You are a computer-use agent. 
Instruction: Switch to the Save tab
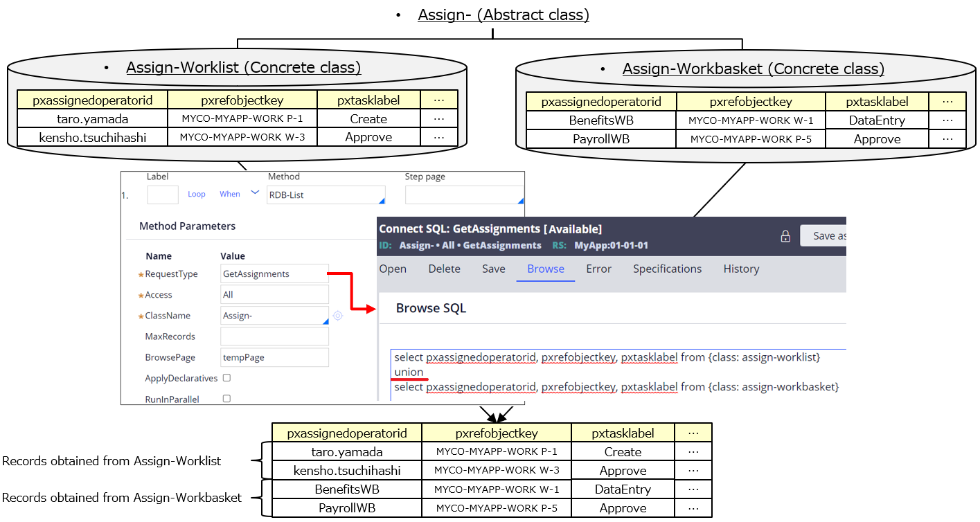(494, 269)
